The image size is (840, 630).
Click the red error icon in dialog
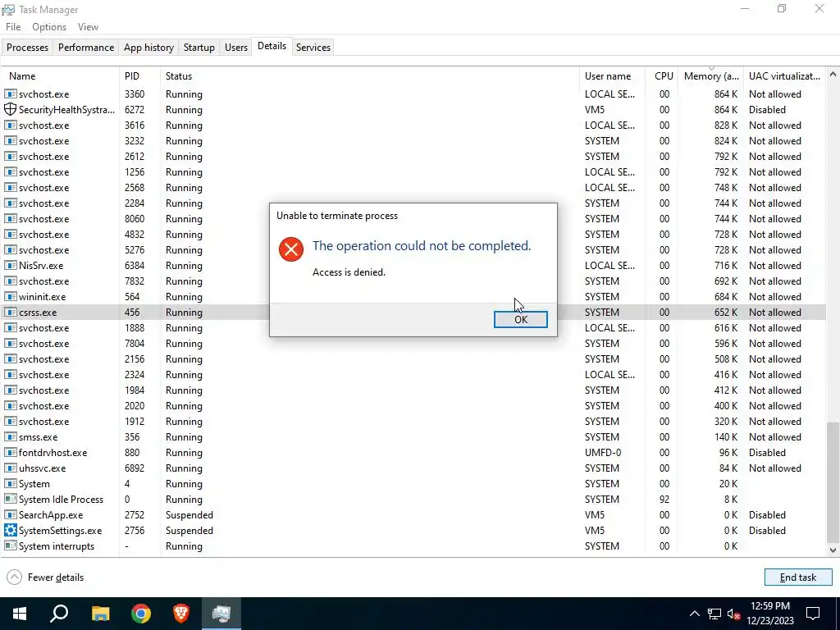[291, 249]
